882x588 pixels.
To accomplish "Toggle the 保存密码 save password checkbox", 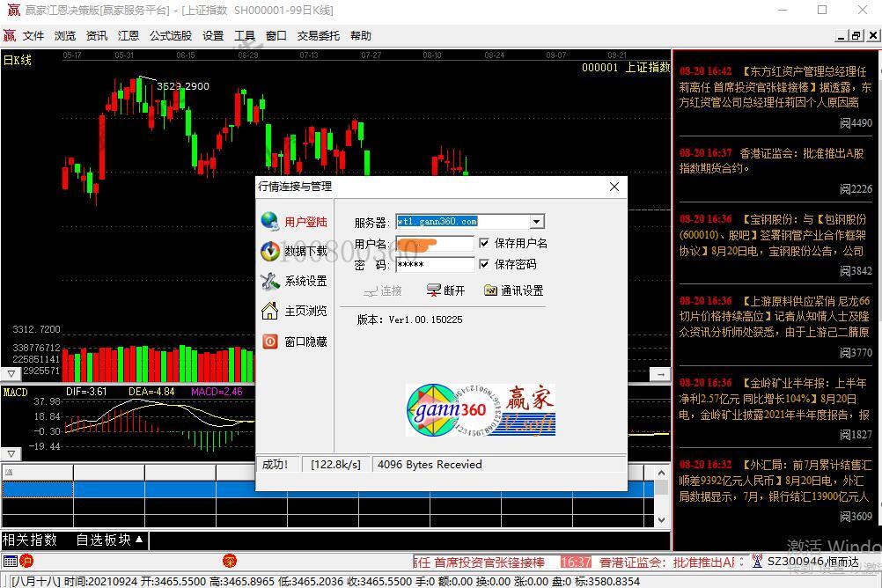I will click(484, 264).
